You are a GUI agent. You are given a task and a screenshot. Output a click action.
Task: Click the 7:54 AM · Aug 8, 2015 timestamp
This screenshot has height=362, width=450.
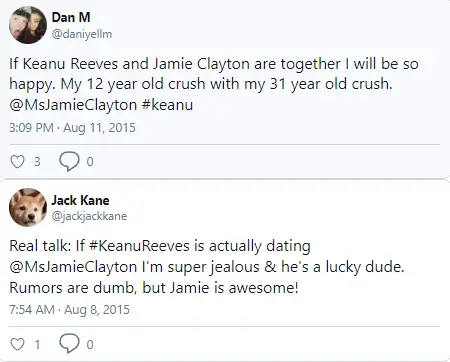click(69, 310)
